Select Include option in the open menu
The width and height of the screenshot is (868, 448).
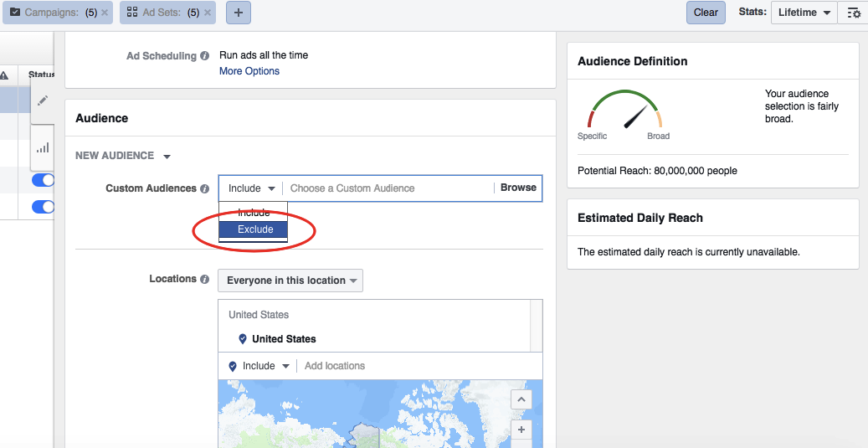click(254, 213)
